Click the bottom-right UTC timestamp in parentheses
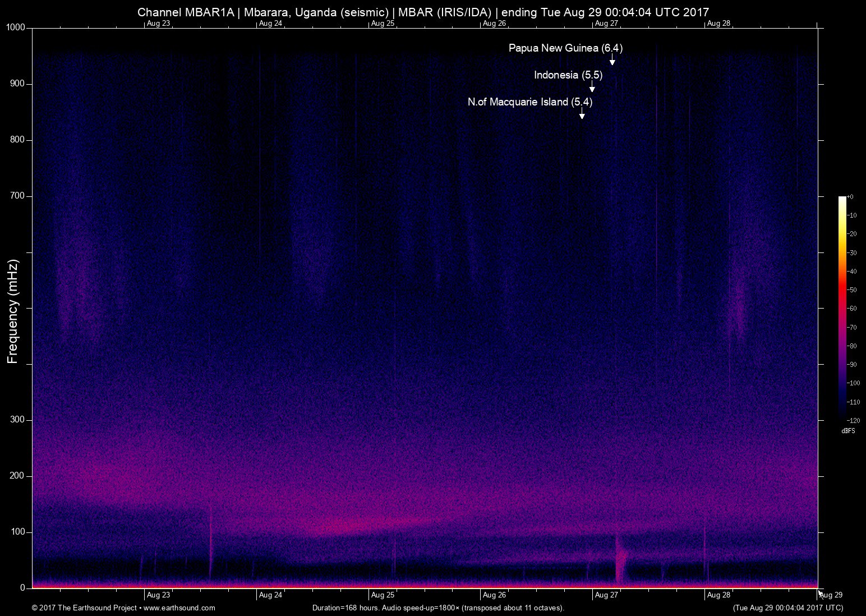This screenshot has width=866, height=616. [787, 608]
